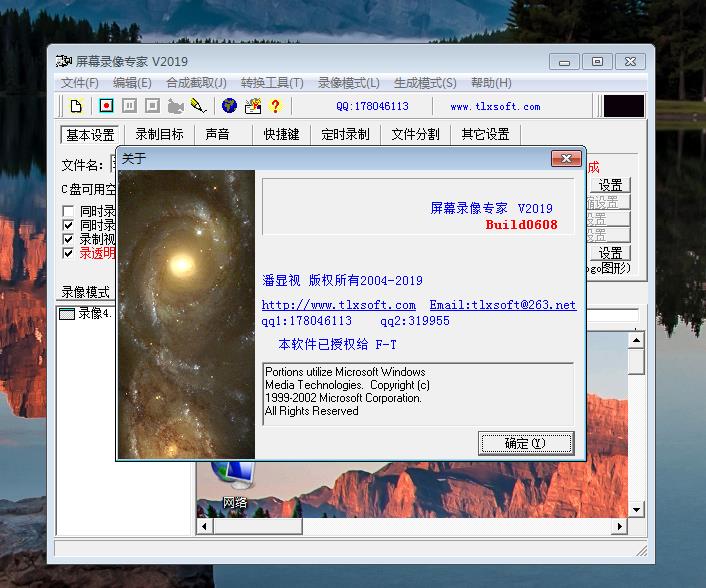This screenshot has height=588, width=706.
Task: Open the 录像模式(L) menu
Action: pyautogui.click(x=348, y=83)
